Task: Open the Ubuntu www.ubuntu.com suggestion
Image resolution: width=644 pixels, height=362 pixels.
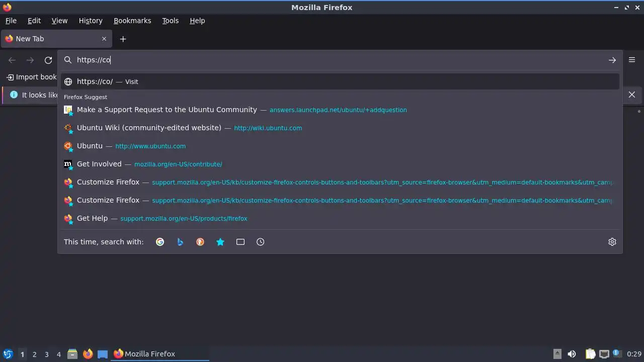Action: coord(340,146)
